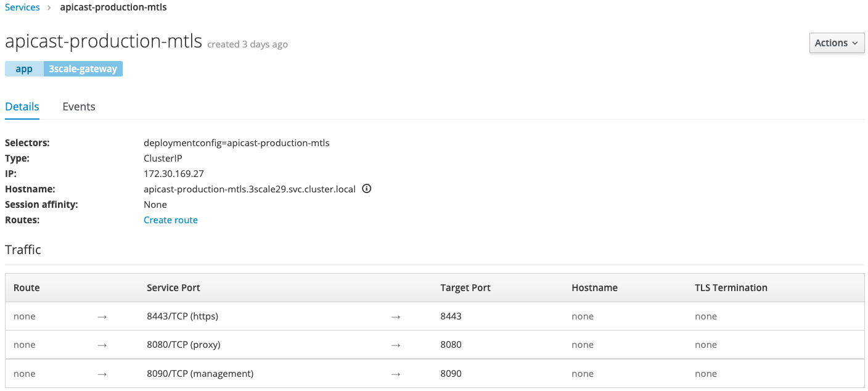This screenshot has width=868, height=391.
Task: Open the Actions dropdown menu
Action: point(836,43)
